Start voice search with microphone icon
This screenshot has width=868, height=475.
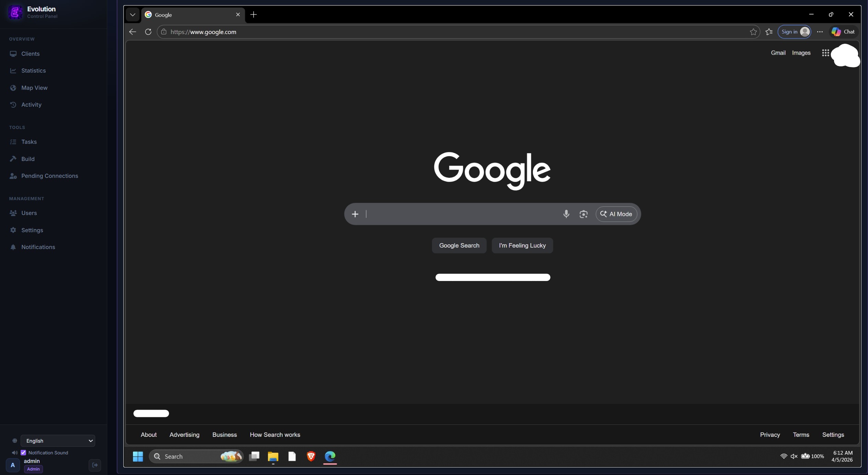[x=566, y=214]
